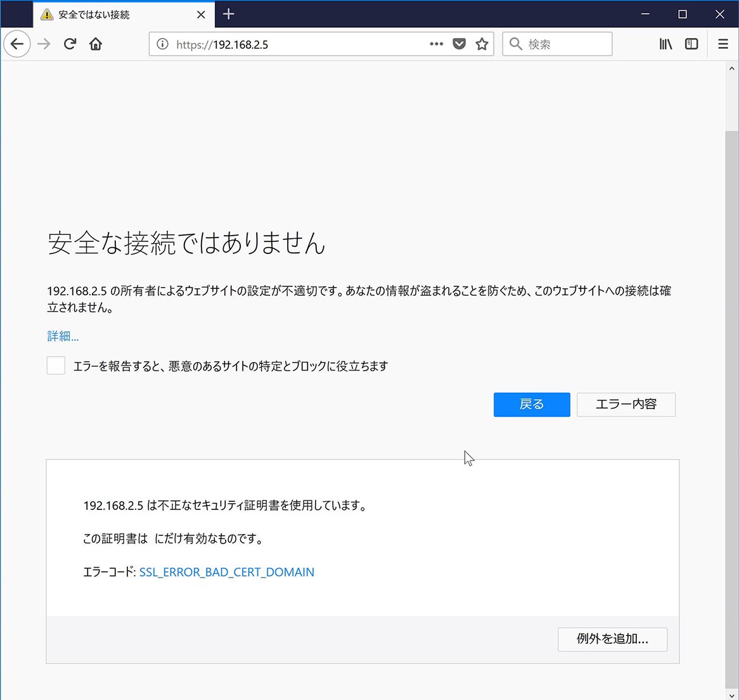
Task: Go to the home page
Action: click(96, 44)
